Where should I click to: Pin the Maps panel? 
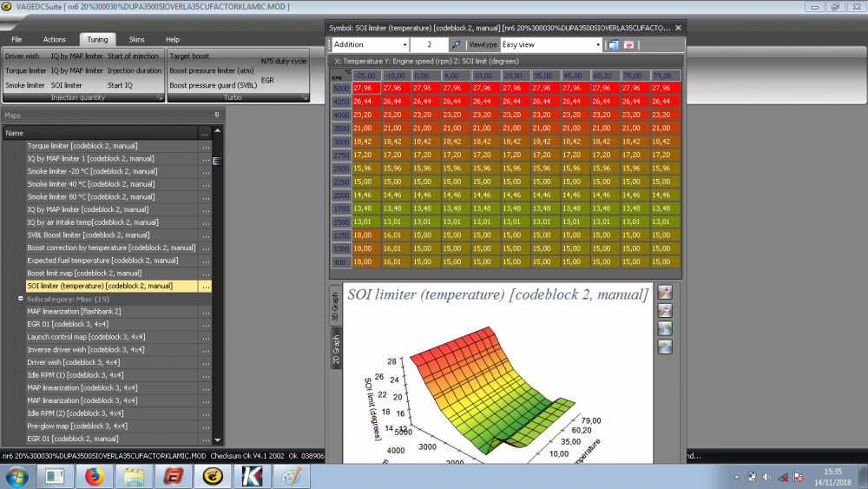pos(217,116)
